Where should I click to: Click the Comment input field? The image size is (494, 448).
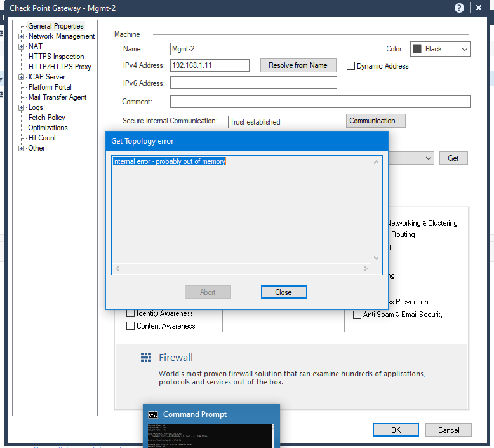(x=320, y=102)
